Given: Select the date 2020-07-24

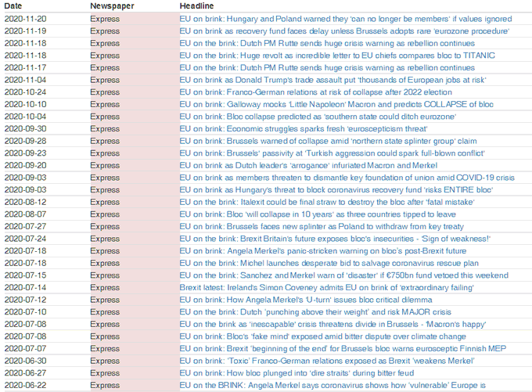Looking at the screenshot, I should point(26,239).
